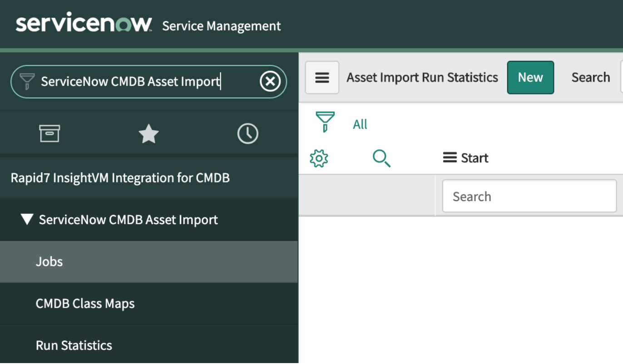Open the list context hamburger menu
Image resolution: width=623 pixels, height=364 pixels.
coord(322,78)
